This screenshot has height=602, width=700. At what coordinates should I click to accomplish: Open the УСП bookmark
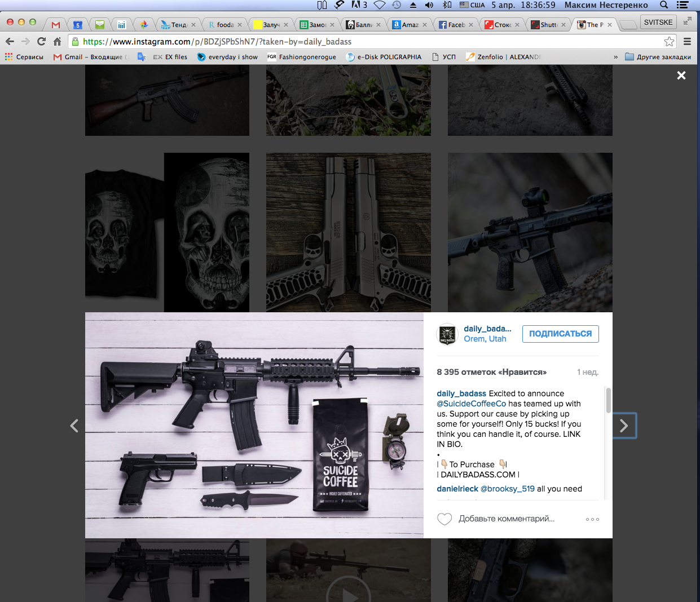[444, 57]
